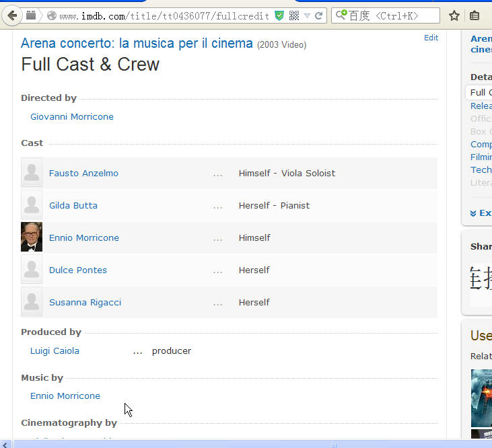The height and width of the screenshot is (448, 492).
Task: Open the URL history dropdown arrow
Action: [307, 15]
